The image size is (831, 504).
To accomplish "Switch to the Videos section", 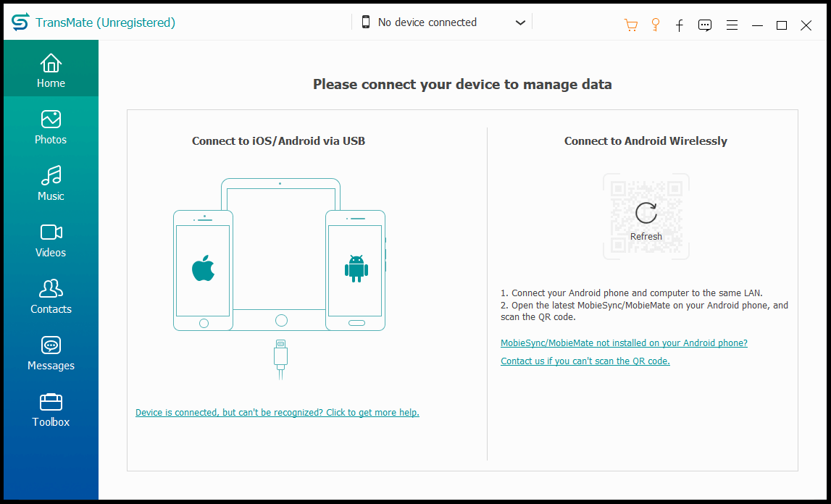I will (x=51, y=240).
